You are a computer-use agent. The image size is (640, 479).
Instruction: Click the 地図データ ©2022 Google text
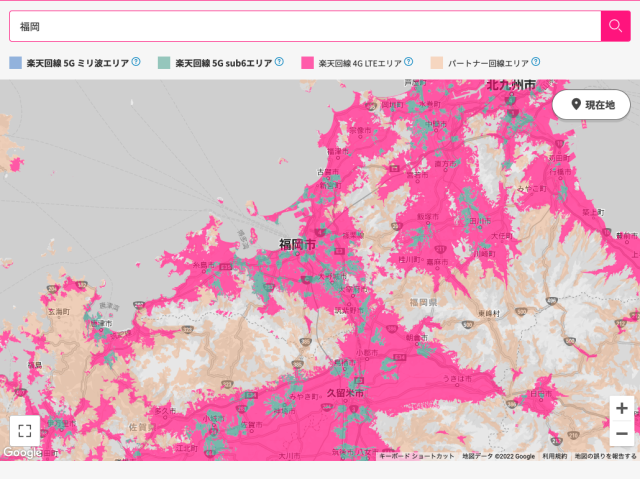[x=498, y=456]
